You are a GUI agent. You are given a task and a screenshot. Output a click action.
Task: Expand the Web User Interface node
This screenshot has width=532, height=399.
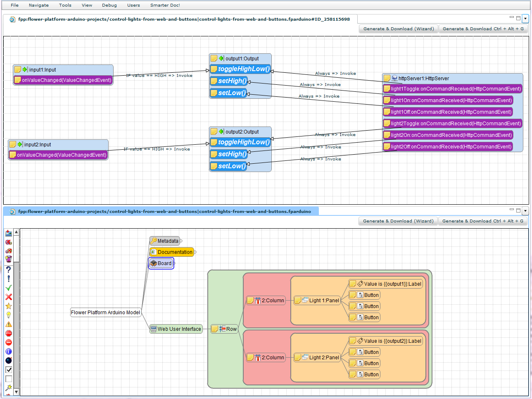pyautogui.click(x=202, y=329)
